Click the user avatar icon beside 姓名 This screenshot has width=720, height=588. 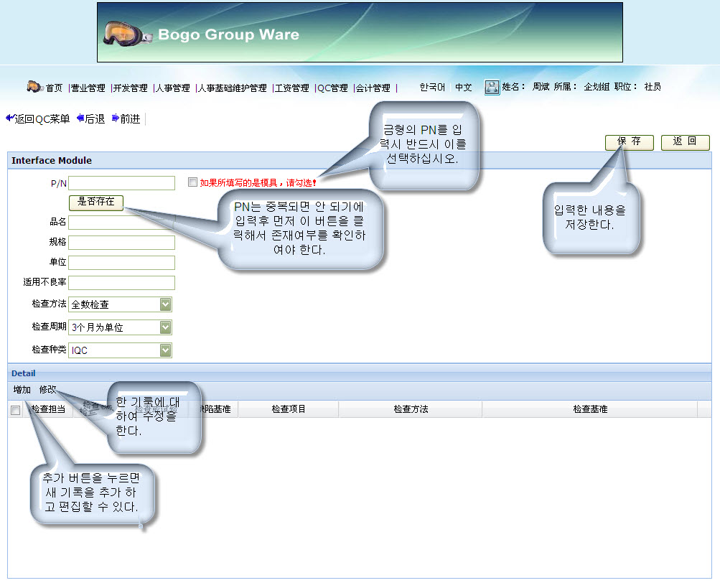492,87
